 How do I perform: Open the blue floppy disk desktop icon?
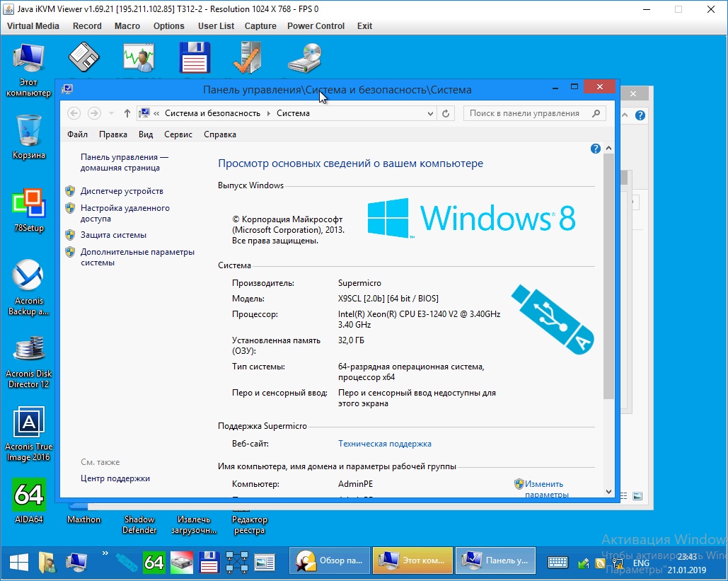point(195,57)
